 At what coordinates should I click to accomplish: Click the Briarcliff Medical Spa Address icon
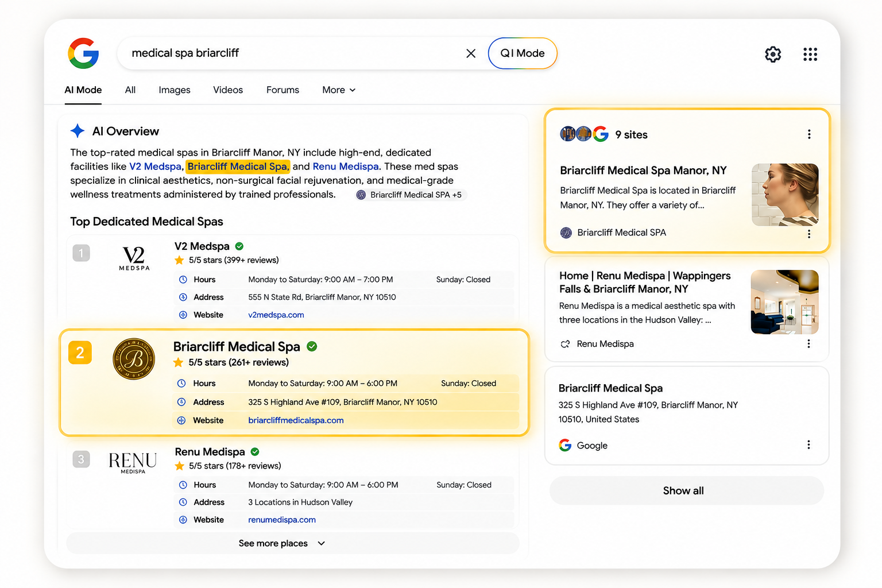[x=181, y=402]
